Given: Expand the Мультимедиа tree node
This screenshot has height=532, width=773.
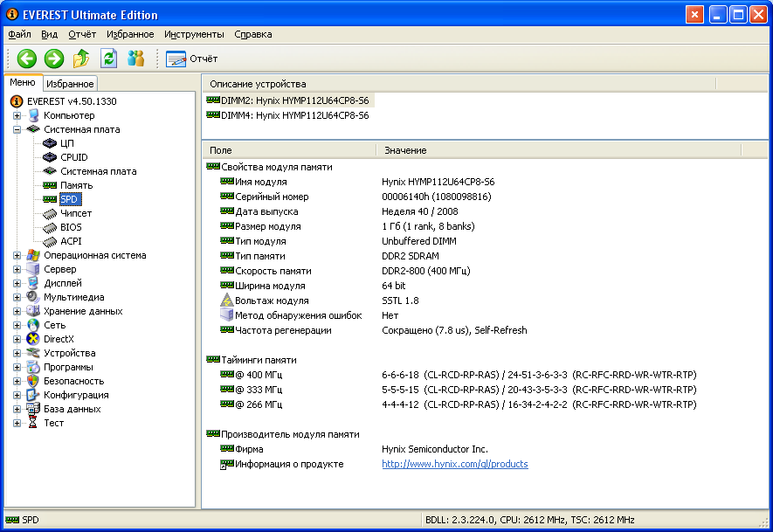Looking at the screenshot, I should point(17,297).
